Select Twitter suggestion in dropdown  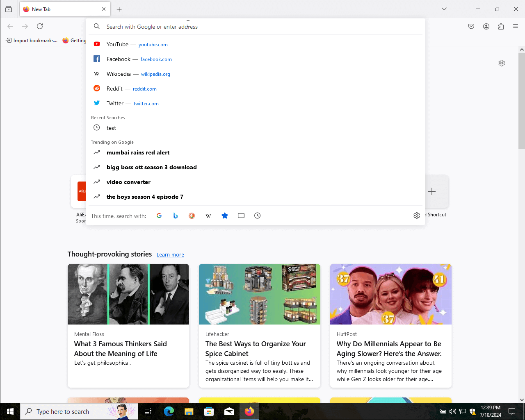[x=256, y=103]
